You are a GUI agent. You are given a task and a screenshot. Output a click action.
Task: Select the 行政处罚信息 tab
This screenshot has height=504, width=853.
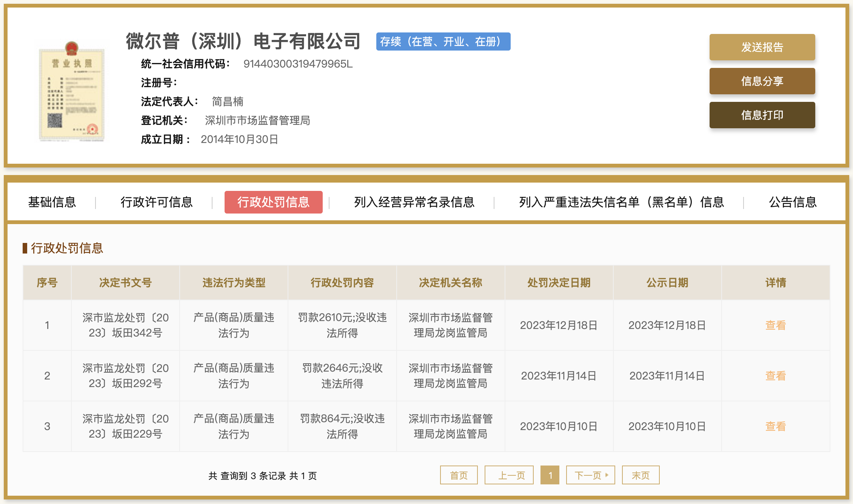click(273, 202)
